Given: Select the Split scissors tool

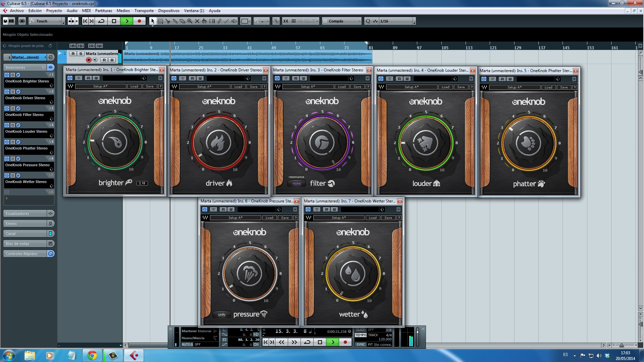Looking at the screenshot, I should tap(168, 21).
